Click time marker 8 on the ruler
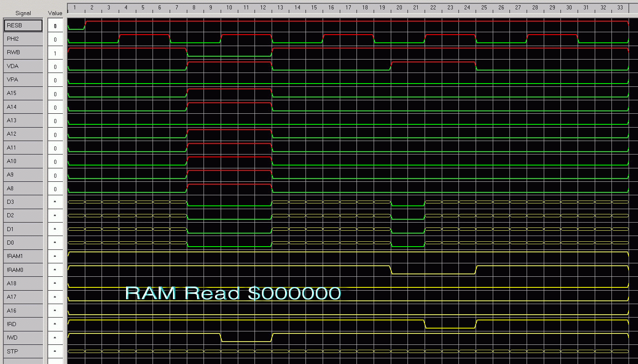This screenshot has width=638, height=364. click(x=194, y=7)
